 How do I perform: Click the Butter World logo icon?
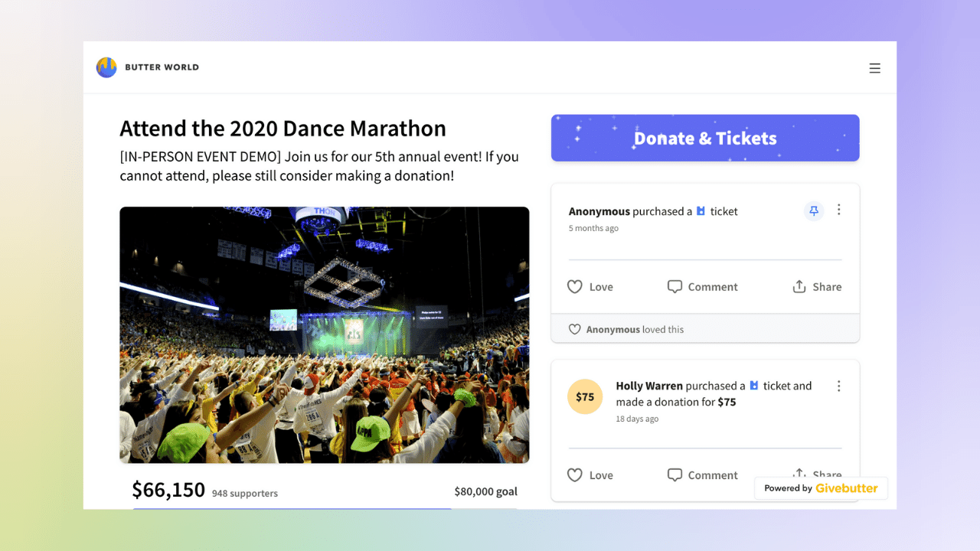[x=106, y=67]
